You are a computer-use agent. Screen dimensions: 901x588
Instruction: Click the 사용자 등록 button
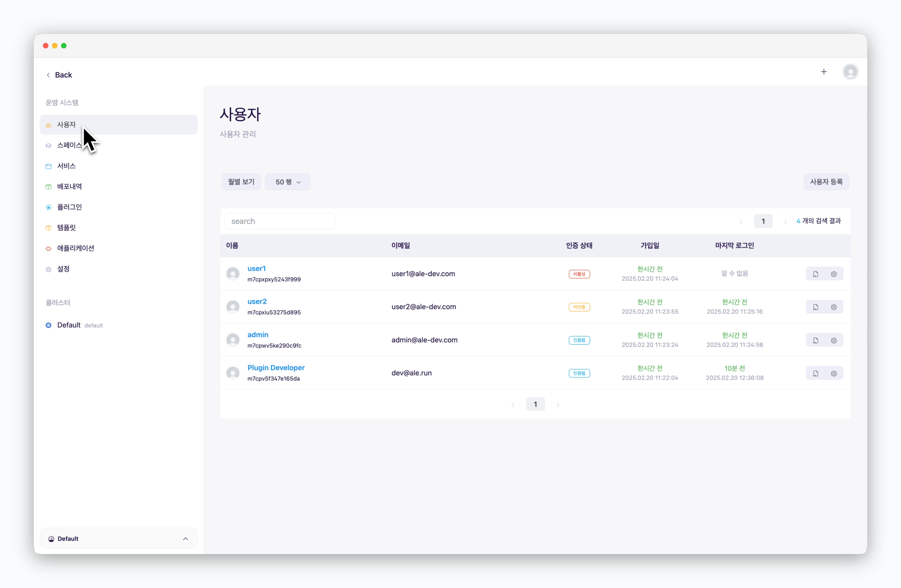tap(826, 182)
